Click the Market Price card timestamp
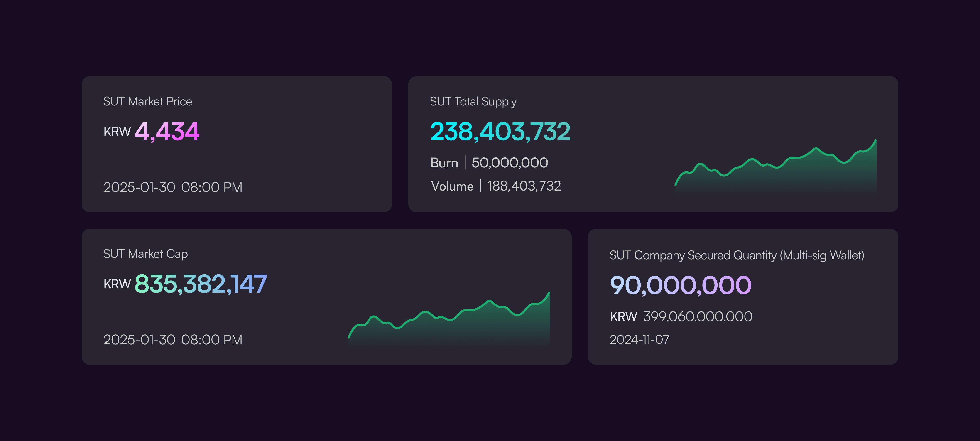The height and width of the screenshot is (441, 980). click(173, 187)
